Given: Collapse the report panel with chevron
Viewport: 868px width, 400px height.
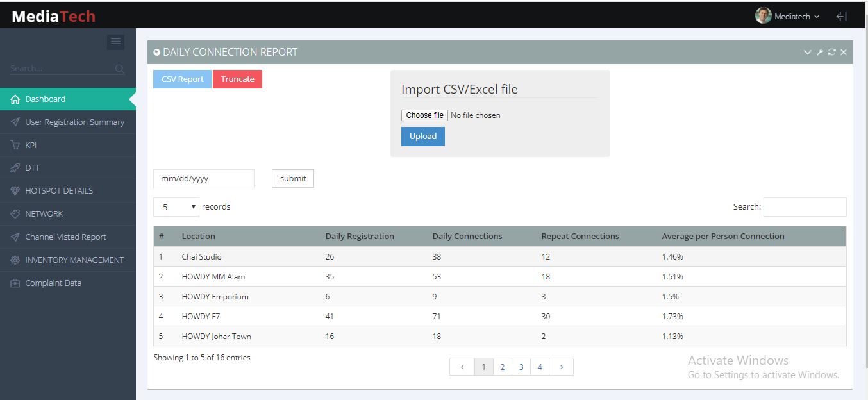Looking at the screenshot, I should (x=808, y=53).
